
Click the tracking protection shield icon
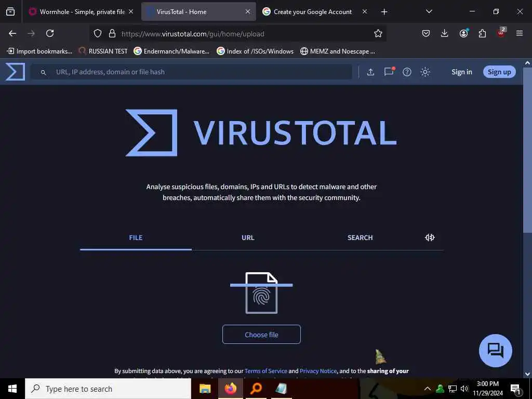98,33
